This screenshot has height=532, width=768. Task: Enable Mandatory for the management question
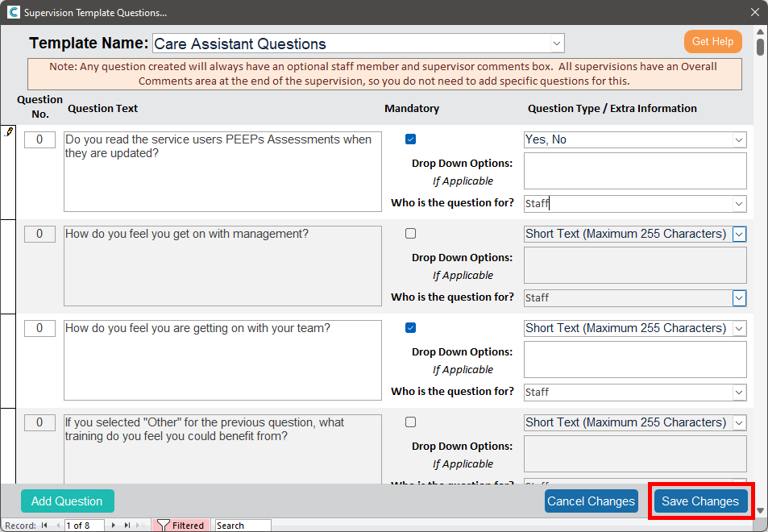tap(411, 234)
